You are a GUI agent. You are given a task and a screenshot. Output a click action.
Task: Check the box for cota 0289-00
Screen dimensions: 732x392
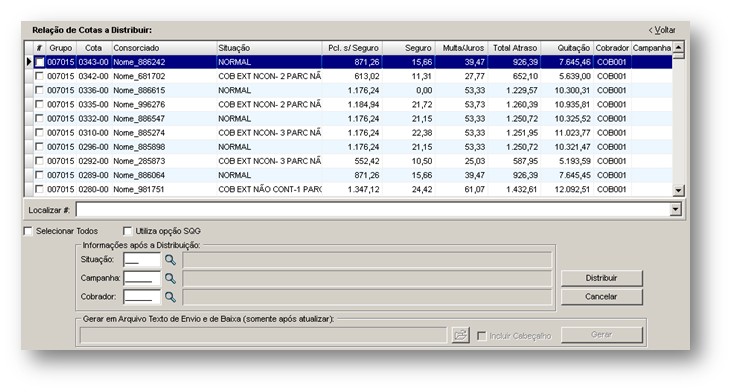pos(40,175)
